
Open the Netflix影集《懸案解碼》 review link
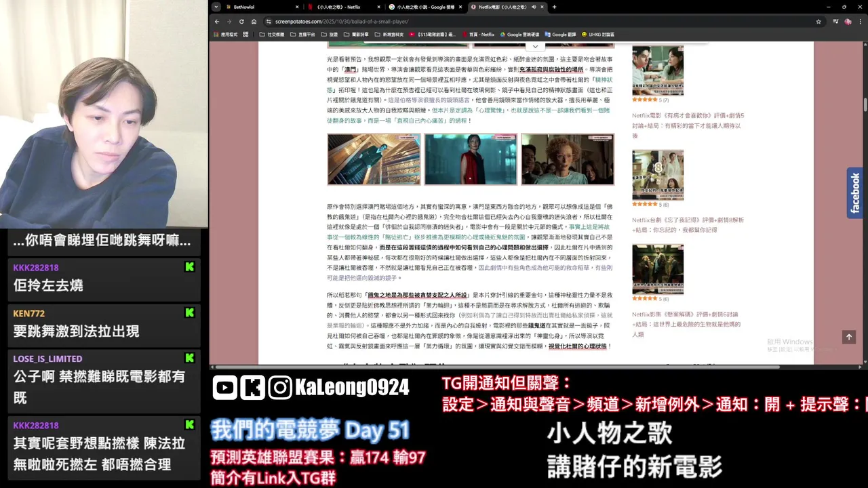685,324
